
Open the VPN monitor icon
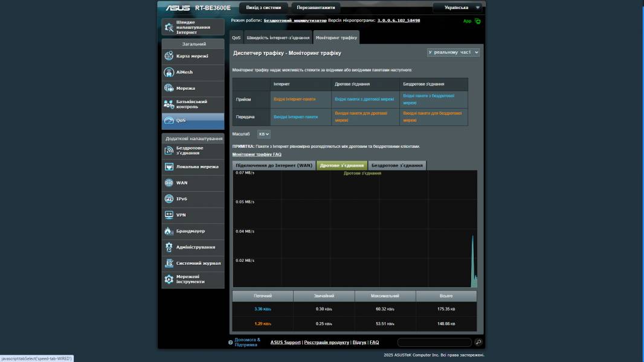[x=169, y=215]
